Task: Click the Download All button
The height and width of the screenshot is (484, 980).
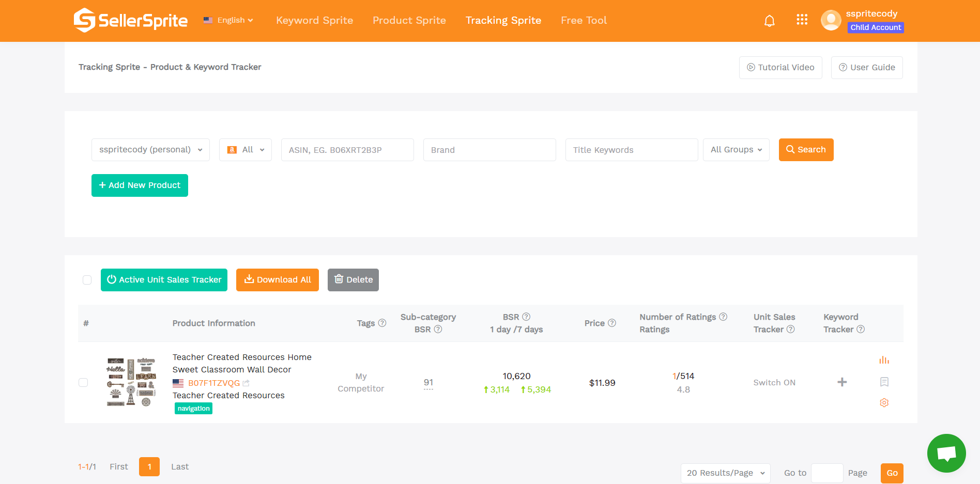Action: click(278, 280)
